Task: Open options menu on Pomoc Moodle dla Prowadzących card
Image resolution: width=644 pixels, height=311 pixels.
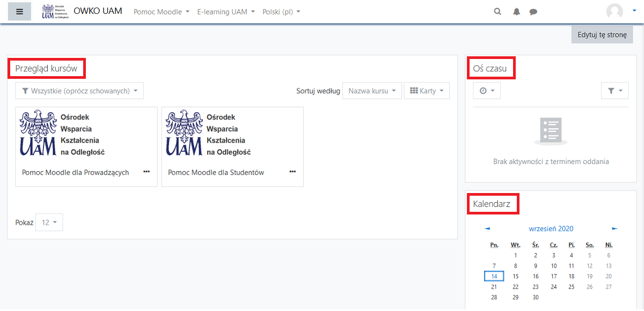Action: click(x=147, y=172)
